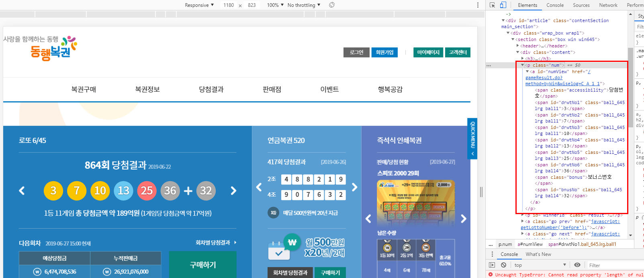Expand the header node in DOM tree
The width and height of the screenshot is (644, 278).
tap(517, 46)
